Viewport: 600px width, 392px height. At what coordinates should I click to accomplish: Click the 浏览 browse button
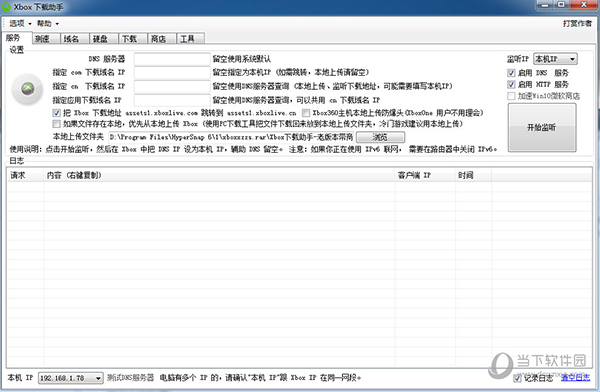tap(380, 137)
